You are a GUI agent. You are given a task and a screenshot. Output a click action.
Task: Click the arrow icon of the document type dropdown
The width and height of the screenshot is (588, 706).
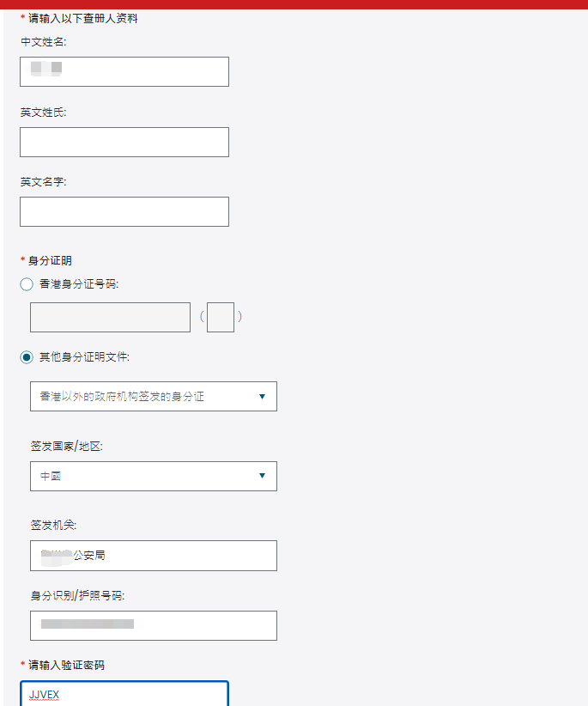pos(263,397)
